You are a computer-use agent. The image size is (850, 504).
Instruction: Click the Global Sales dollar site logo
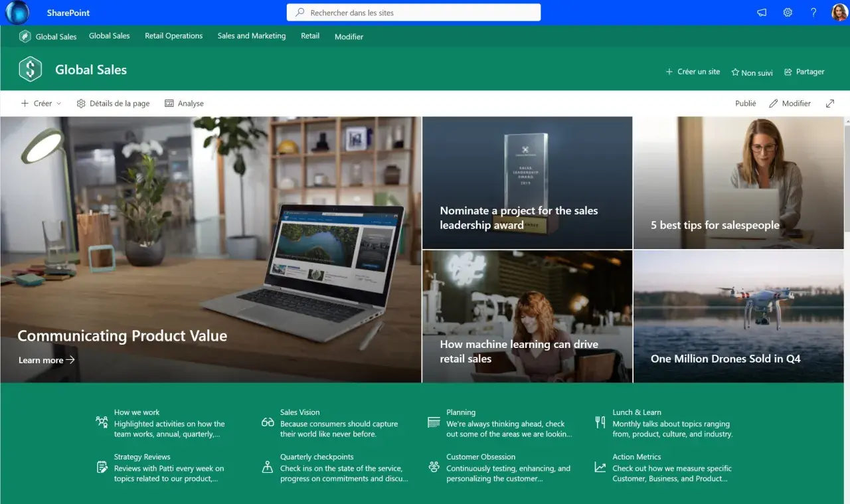coord(31,69)
